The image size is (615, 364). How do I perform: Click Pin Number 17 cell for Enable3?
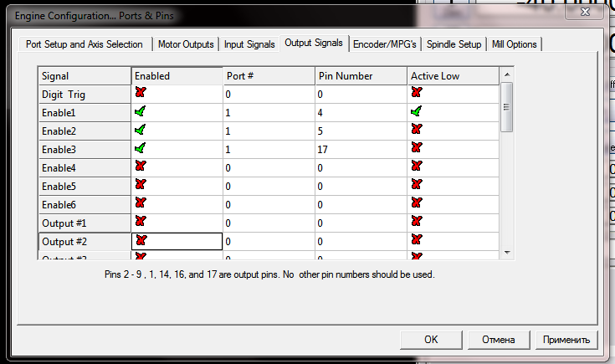(x=361, y=150)
